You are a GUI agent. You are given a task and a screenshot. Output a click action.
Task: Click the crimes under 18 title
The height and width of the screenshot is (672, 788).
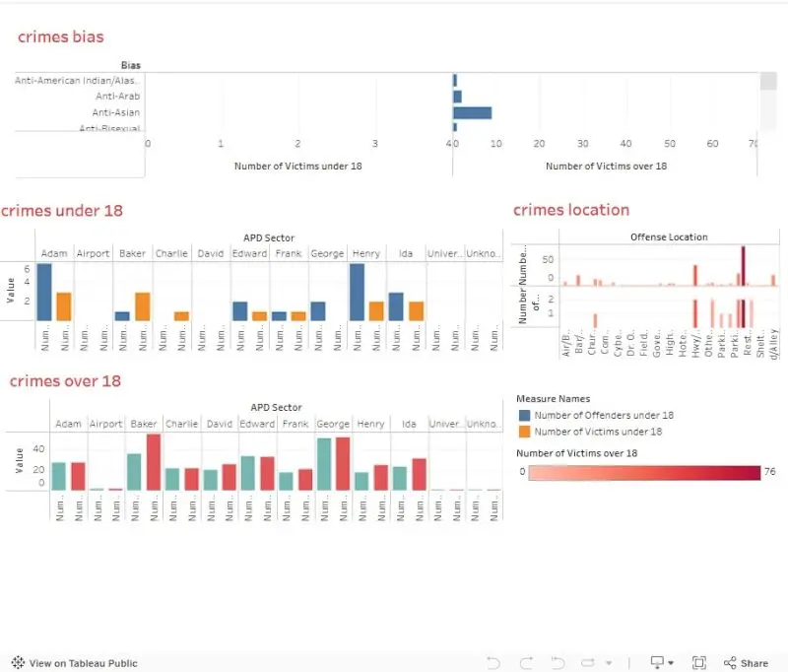click(61, 211)
